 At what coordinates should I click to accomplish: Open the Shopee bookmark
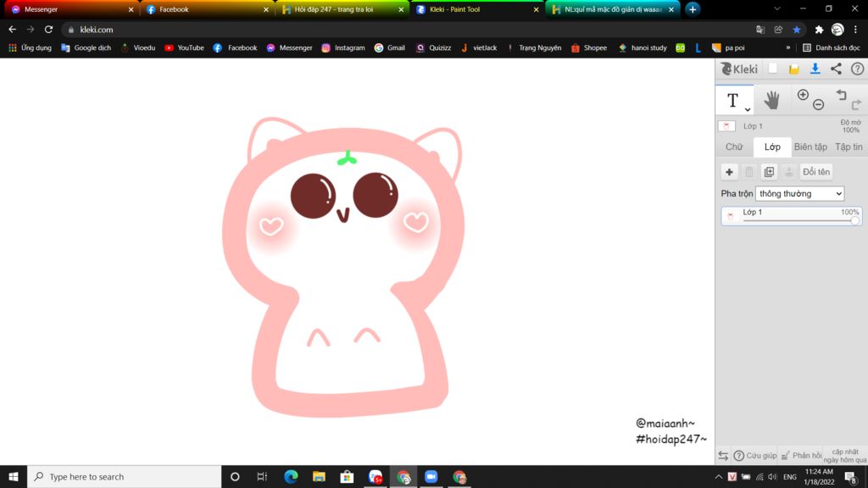point(589,47)
